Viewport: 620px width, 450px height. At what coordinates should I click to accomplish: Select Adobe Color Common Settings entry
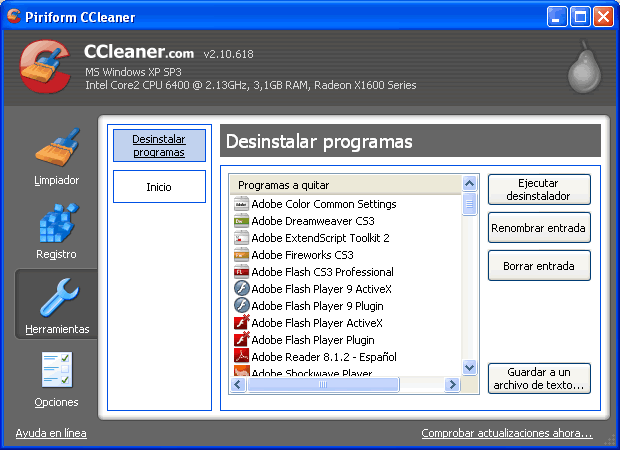(x=324, y=204)
